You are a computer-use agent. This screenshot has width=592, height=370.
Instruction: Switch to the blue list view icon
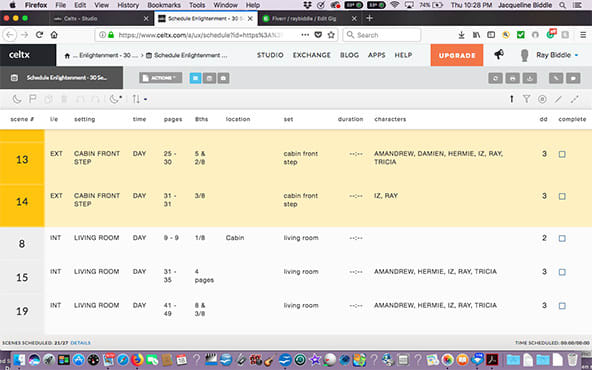[x=195, y=78]
